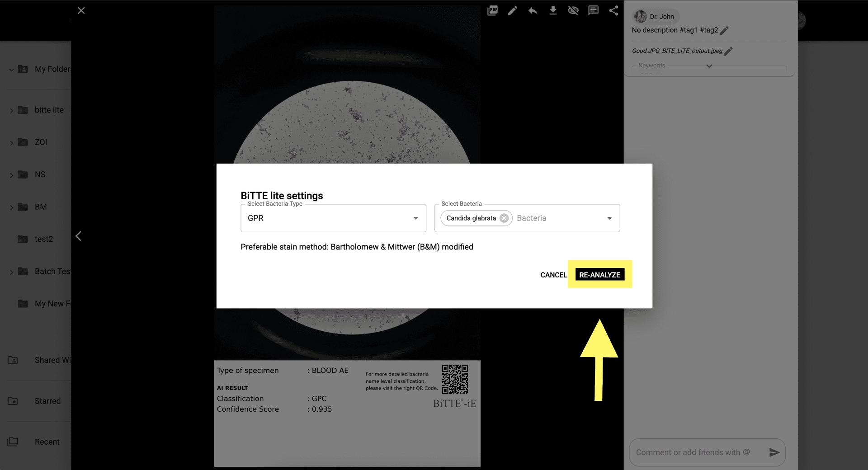Click the reply arrow icon
The image size is (868, 470).
click(x=533, y=10)
